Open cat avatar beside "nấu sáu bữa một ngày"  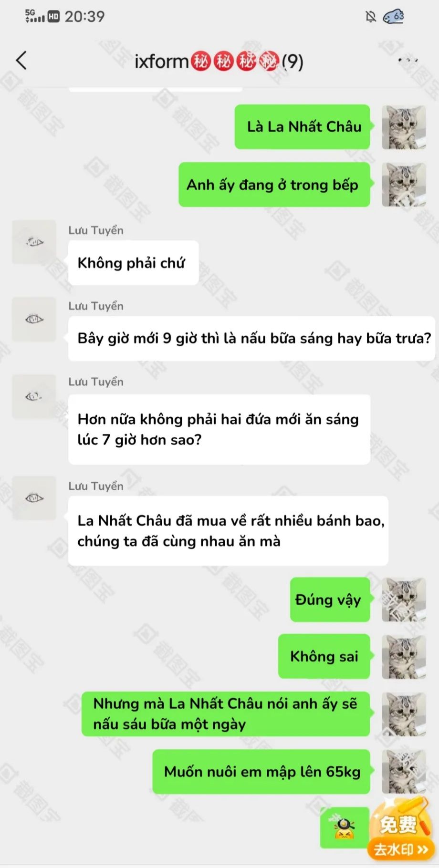[404, 714]
